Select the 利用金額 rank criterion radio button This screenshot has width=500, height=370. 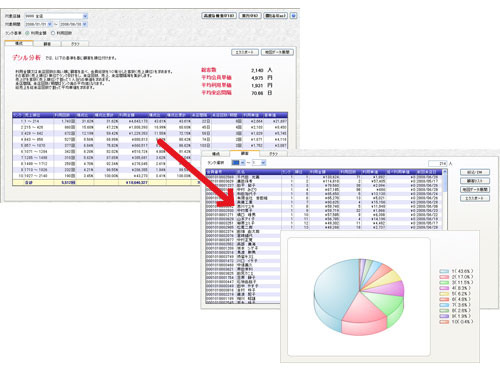27,33
